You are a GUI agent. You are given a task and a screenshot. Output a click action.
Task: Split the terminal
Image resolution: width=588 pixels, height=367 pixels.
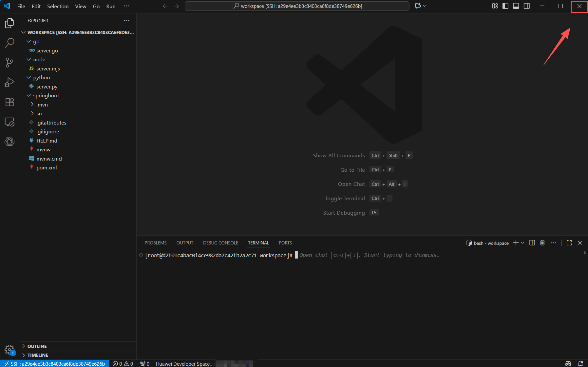point(532,243)
